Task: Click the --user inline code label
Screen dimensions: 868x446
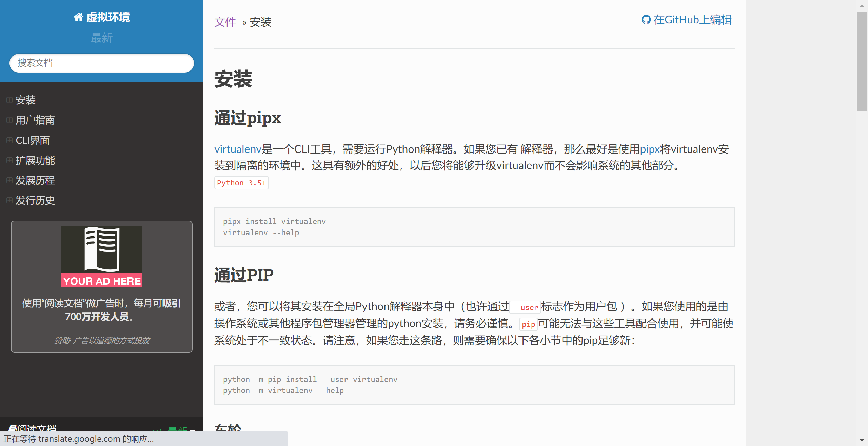Action: (x=525, y=307)
